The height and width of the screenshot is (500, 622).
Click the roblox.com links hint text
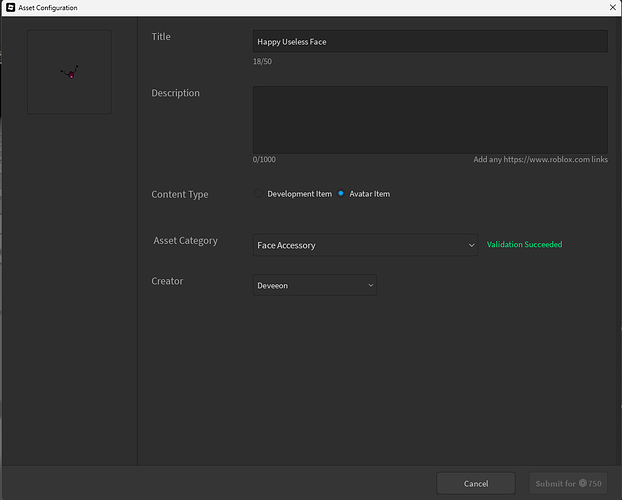(540, 160)
